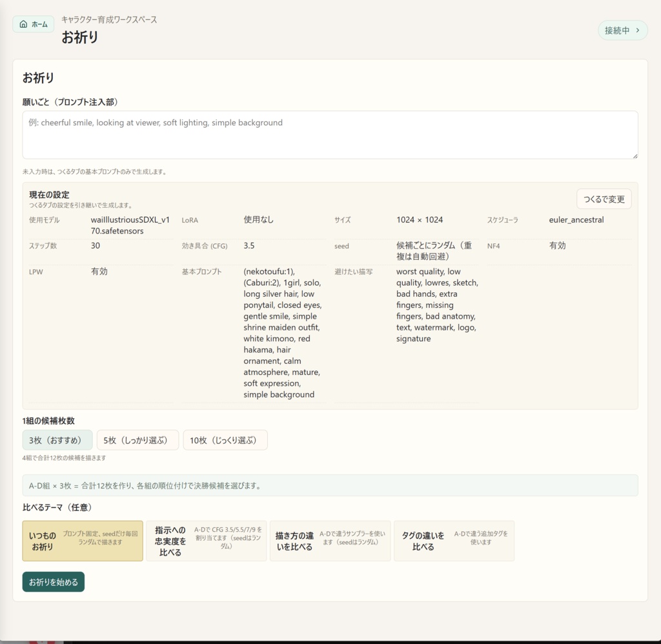Click the chevron arrow beside 接続中
The height and width of the screenshot is (644, 661).
pyautogui.click(x=638, y=30)
